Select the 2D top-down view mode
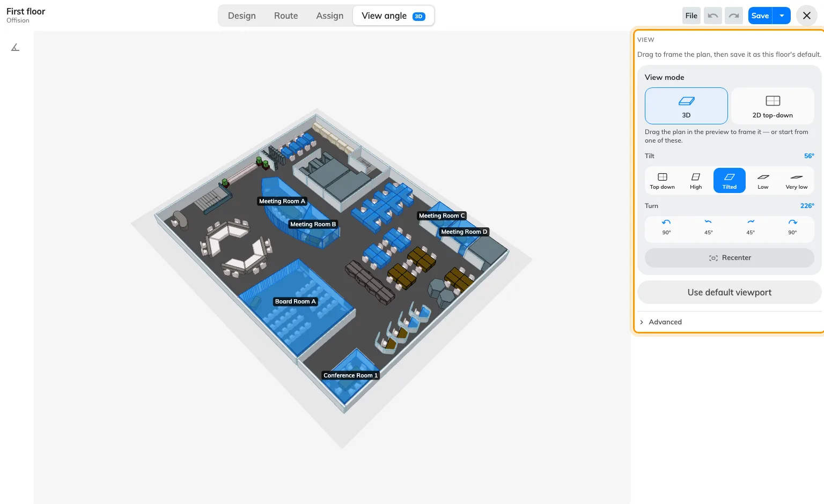Image resolution: width=824 pixels, height=504 pixels. (x=772, y=106)
